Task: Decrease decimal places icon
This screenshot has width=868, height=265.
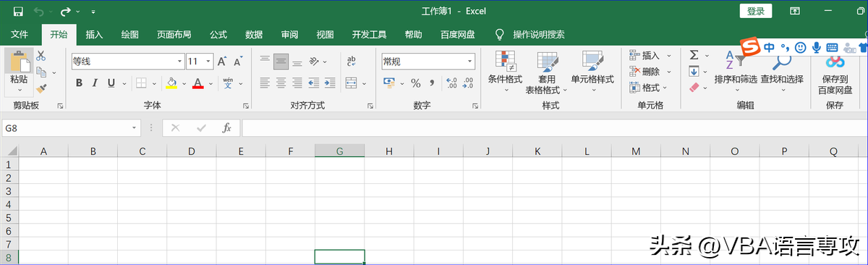Action: (469, 83)
